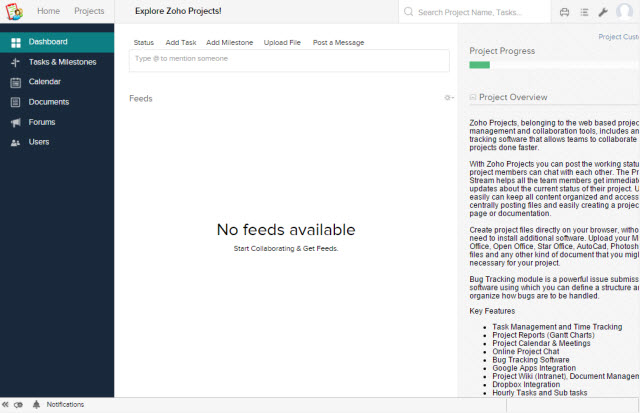Image resolution: width=640 pixels, height=413 pixels.
Task: Go to Home in top navigation
Action: [x=49, y=11]
